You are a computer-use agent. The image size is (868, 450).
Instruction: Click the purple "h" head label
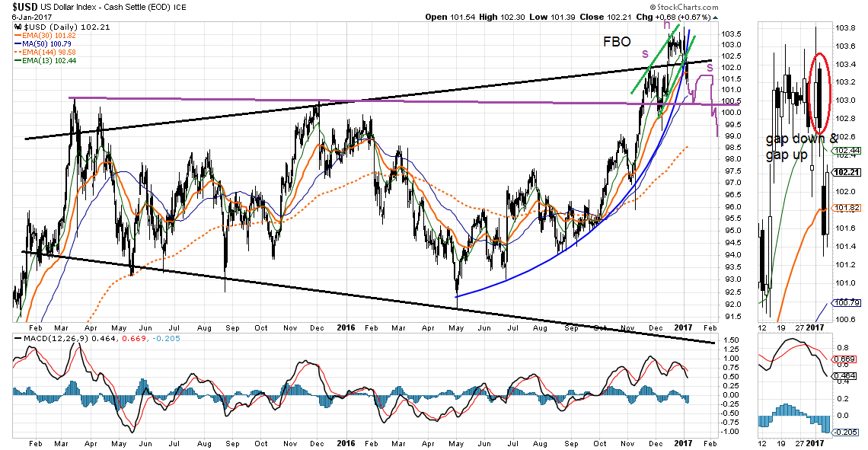click(x=666, y=25)
